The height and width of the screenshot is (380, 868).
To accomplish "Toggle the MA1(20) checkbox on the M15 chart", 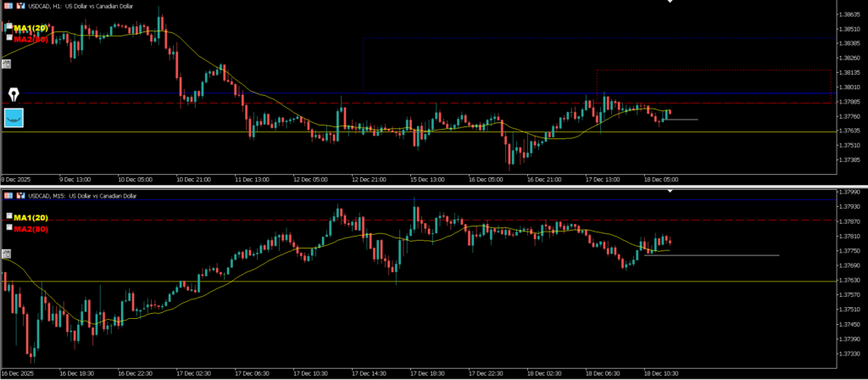I will click(x=9, y=217).
